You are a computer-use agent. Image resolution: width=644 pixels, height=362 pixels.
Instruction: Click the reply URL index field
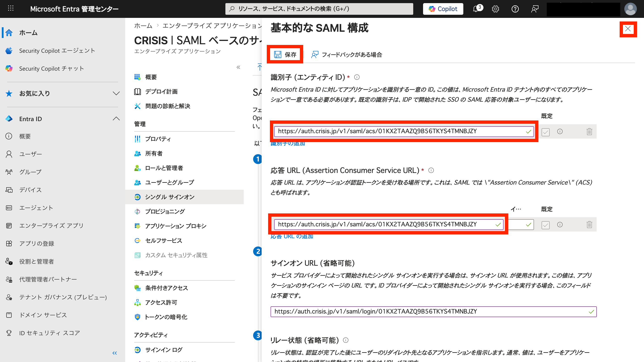(x=521, y=224)
